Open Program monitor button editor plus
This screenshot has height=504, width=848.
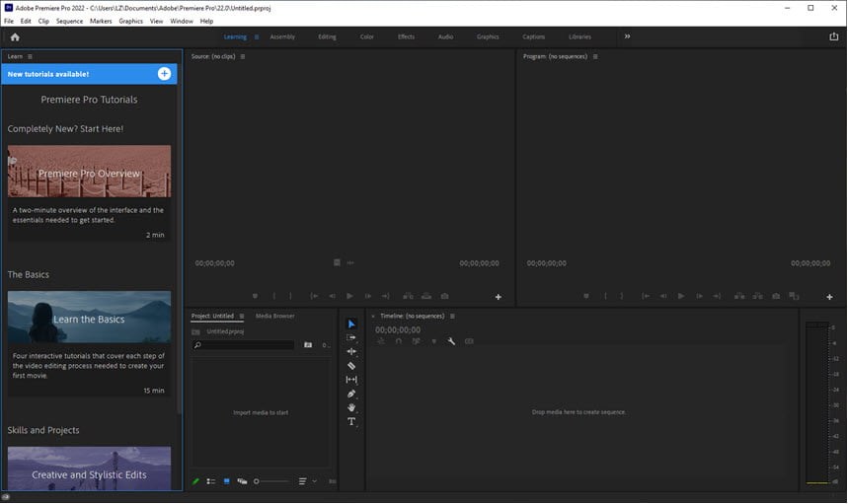click(829, 297)
